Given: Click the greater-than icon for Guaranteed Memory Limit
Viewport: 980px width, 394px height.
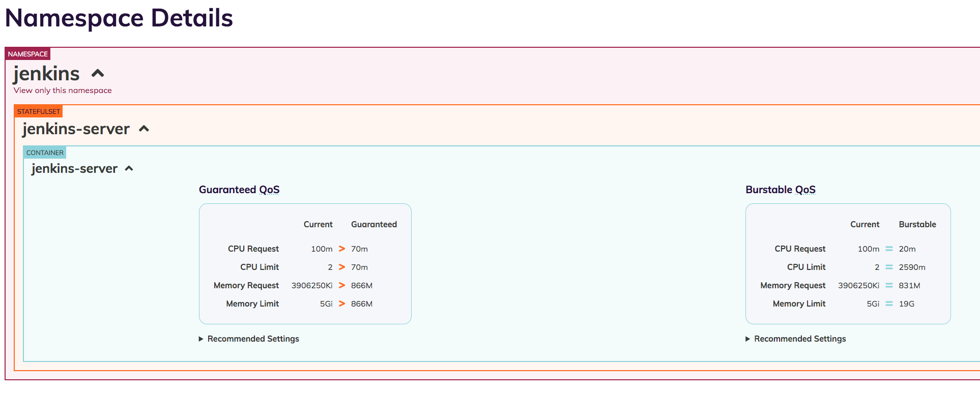Looking at the screenshot, I should pos(342,304).
